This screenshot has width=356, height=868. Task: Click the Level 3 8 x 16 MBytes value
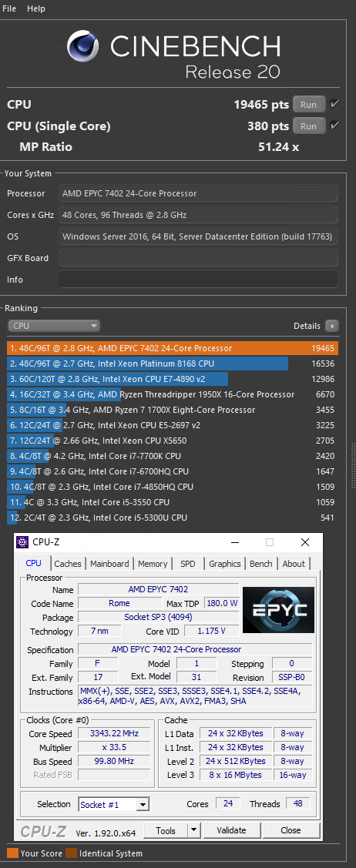click(235, 775)
